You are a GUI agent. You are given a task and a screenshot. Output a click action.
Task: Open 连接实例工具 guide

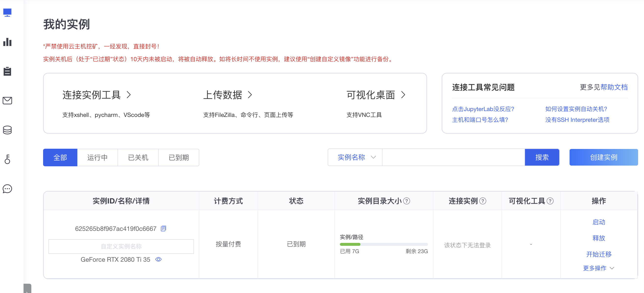pyautogui.click(x=96, y=95)
